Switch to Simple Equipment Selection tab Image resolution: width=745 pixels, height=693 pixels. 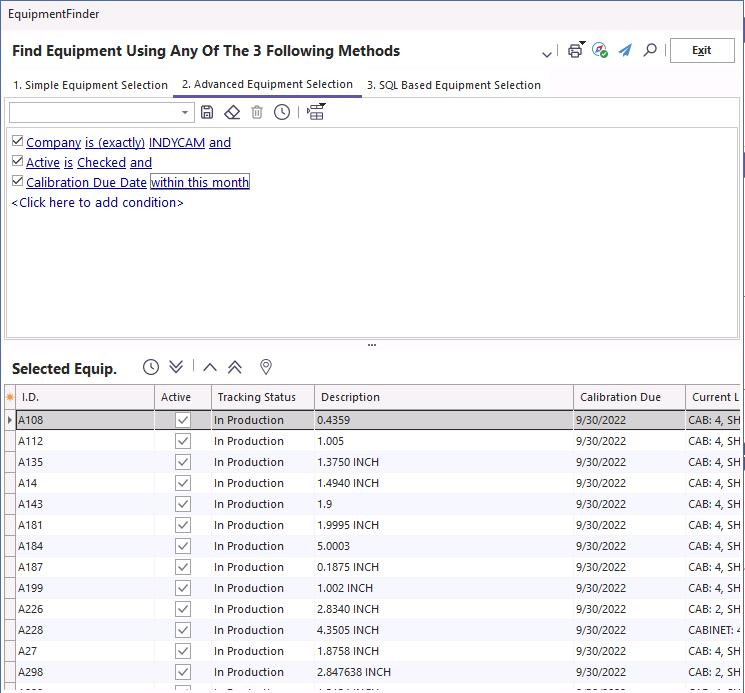[90, 85]
